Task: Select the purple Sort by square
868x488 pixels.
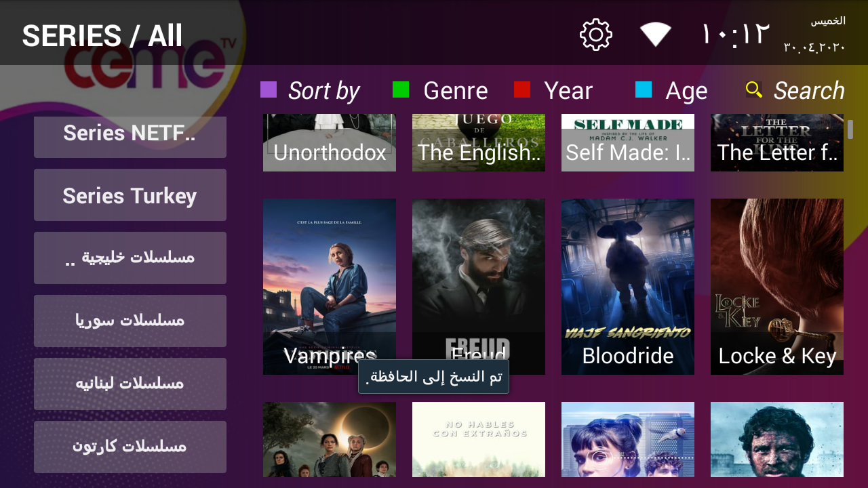Action: pyautogui.click(x=269, y=89)
